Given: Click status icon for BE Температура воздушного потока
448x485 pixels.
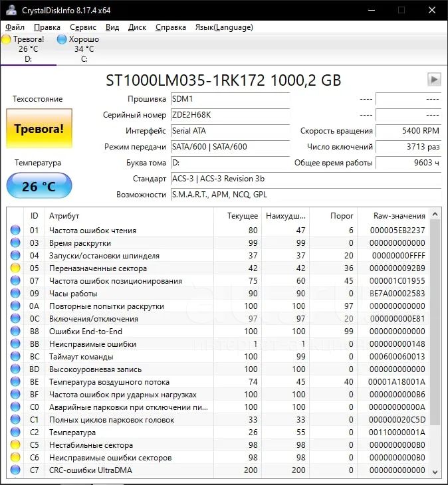Looking at the screenshot, I should tap(15, 381).
